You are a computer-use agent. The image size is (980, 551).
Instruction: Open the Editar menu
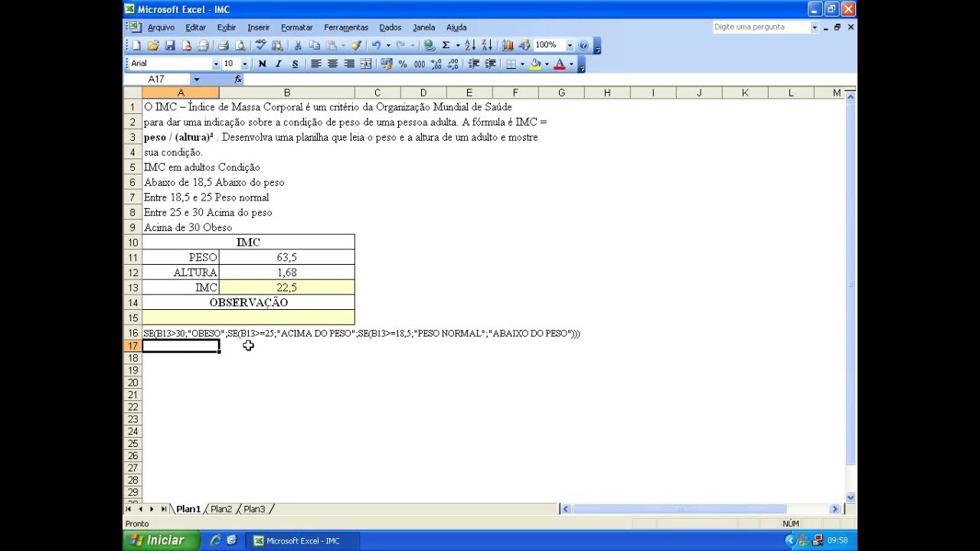(x=195, y=28)
